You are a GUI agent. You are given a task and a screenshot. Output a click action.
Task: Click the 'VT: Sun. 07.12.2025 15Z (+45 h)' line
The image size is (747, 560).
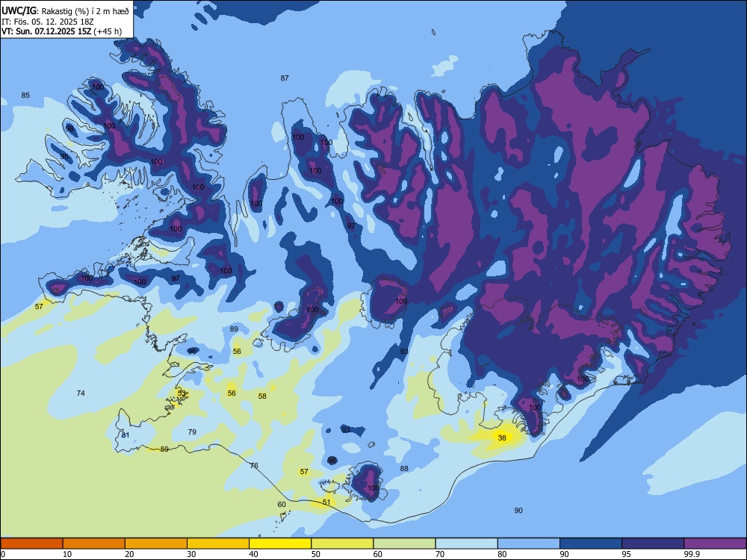[x=61, y=31]
